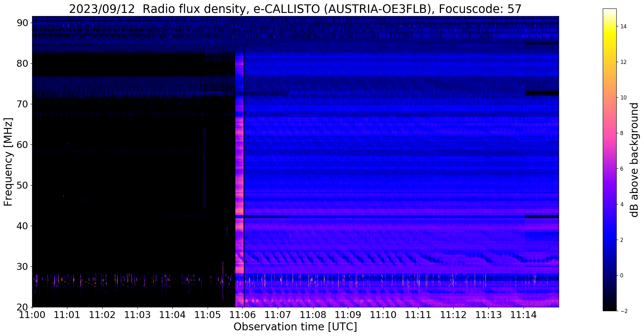The height and width of the screenshot is (336, 644).
Task: Click x-axis tick label 11:12
Action: [x=453, y=315]
